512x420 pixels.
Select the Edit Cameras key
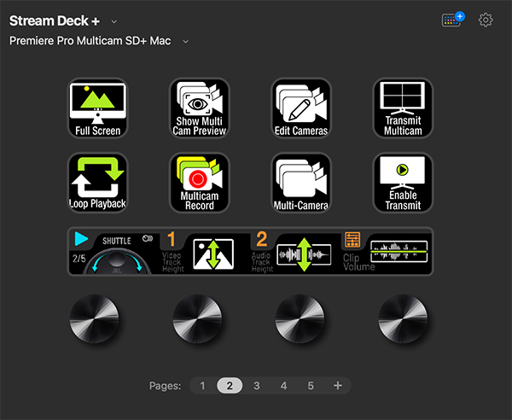(301, 108)
